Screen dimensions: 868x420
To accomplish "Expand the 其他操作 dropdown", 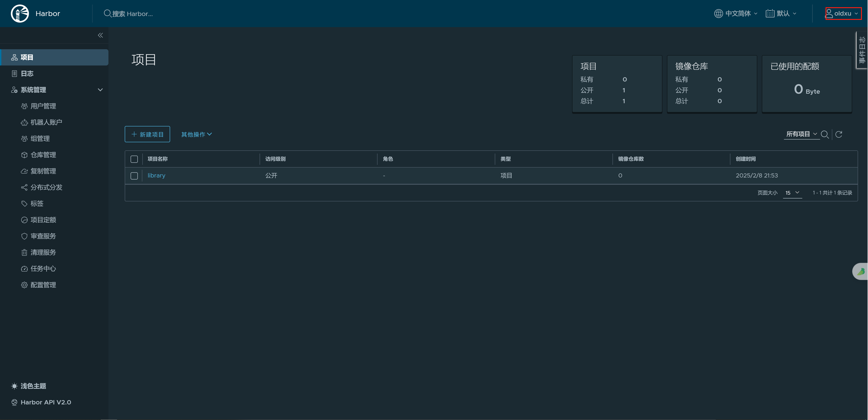I will point(197,134).
